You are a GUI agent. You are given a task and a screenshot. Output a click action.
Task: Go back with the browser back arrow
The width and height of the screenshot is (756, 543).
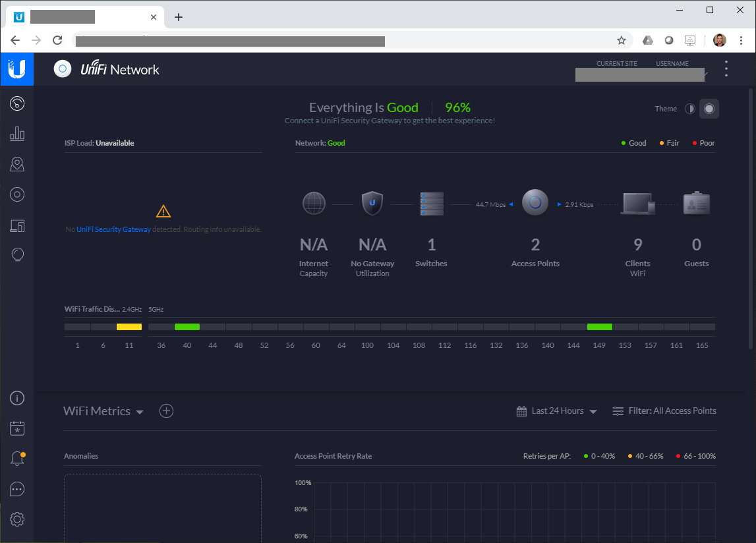point(15,40)
